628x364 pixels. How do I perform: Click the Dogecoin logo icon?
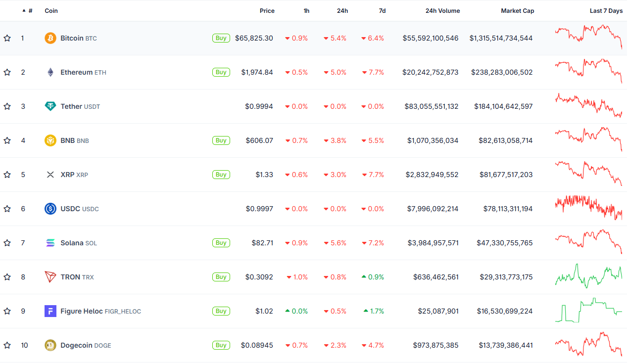coord(50,345)
